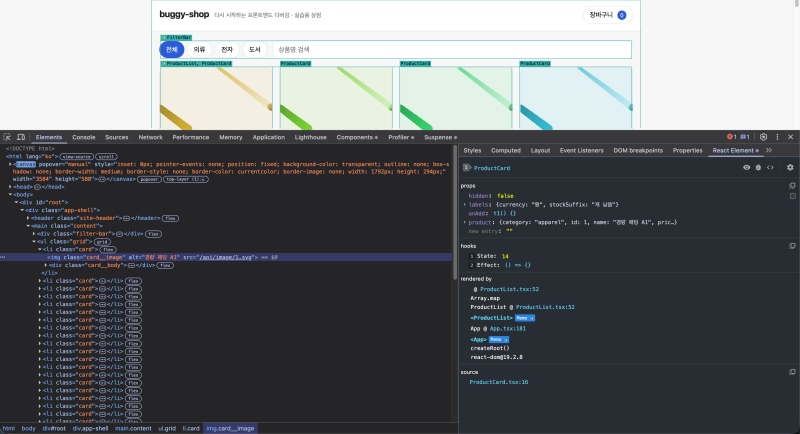The height and width of the screenshot is (434, 800).
Task: Open the App.tsx:181 link
Action: (x=508, y=329)
